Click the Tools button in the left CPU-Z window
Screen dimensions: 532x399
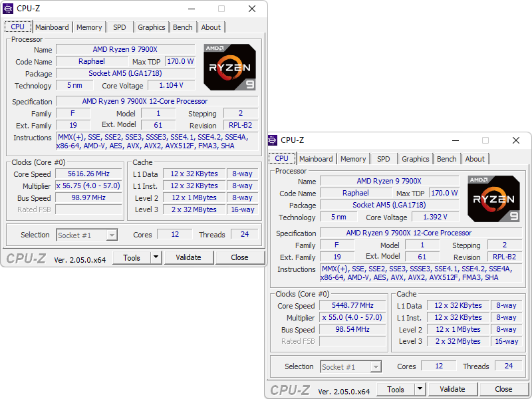tap(132, 257)
